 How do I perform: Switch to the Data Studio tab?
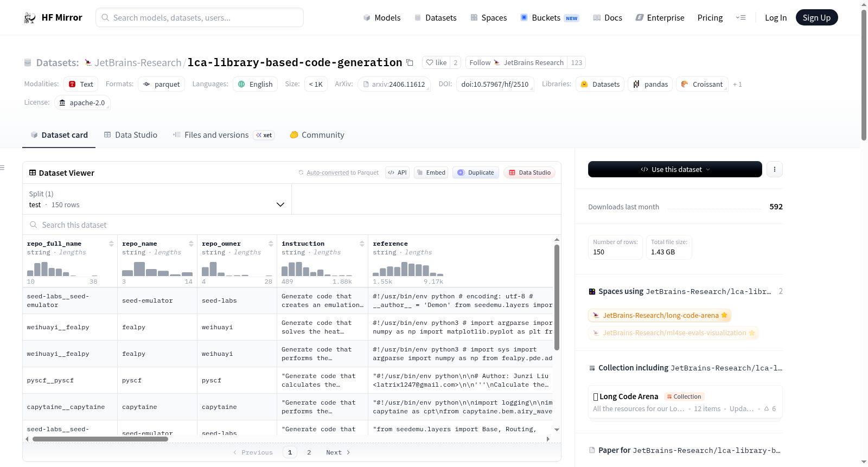131,135
